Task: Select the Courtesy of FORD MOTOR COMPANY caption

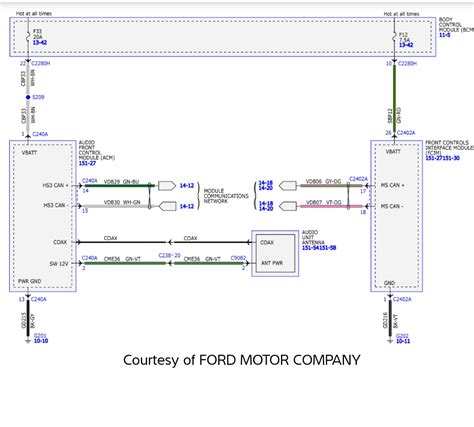Action: (242, 360)
